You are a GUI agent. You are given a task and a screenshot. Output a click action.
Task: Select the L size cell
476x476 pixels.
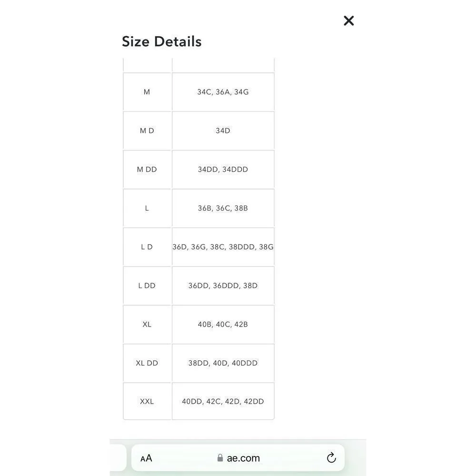click(147, 208)
